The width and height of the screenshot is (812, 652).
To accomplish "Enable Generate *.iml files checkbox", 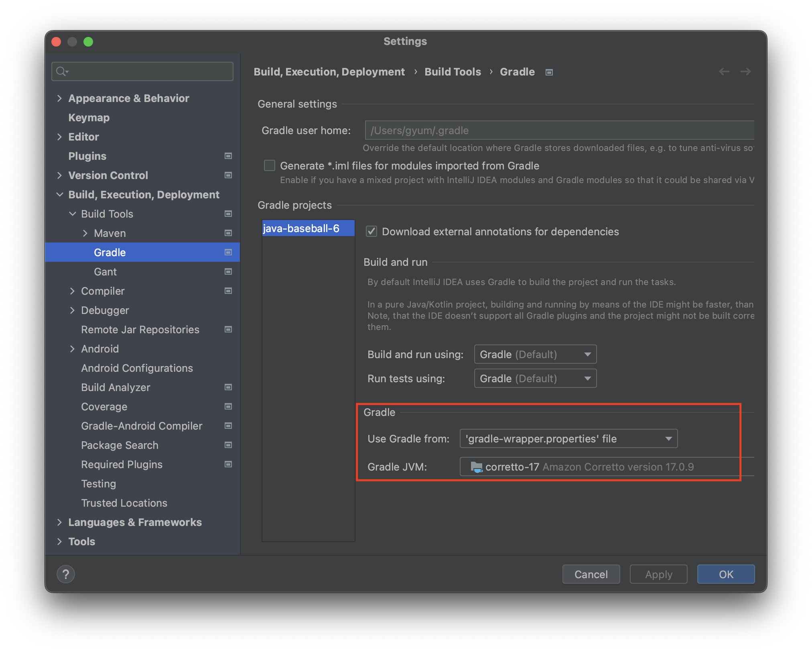I will click(x=270, y=166).
